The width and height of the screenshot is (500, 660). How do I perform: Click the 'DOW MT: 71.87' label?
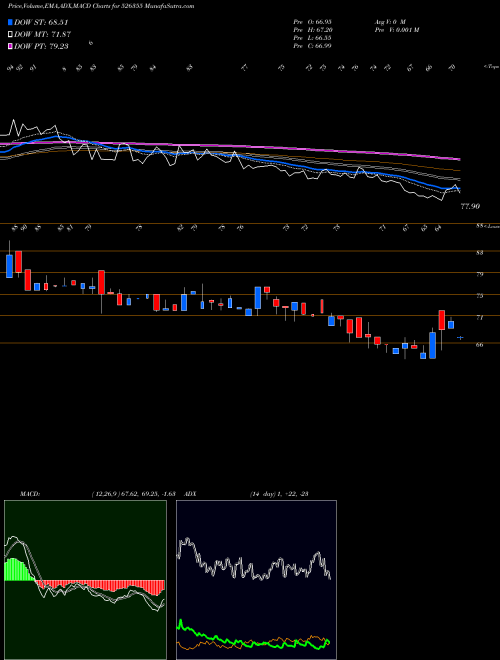click(x=42, y=35)
